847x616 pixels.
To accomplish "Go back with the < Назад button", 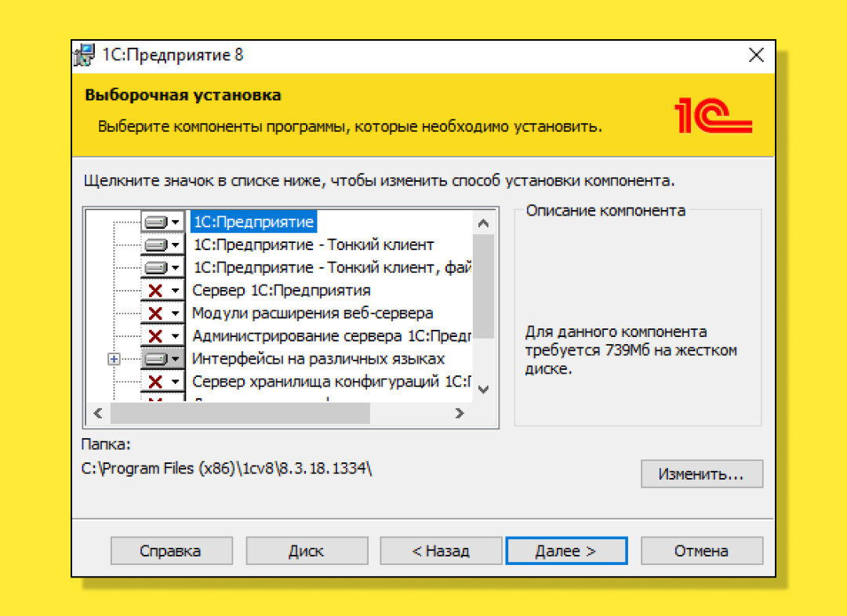I will pyautogui.click(x=441, y=551).
